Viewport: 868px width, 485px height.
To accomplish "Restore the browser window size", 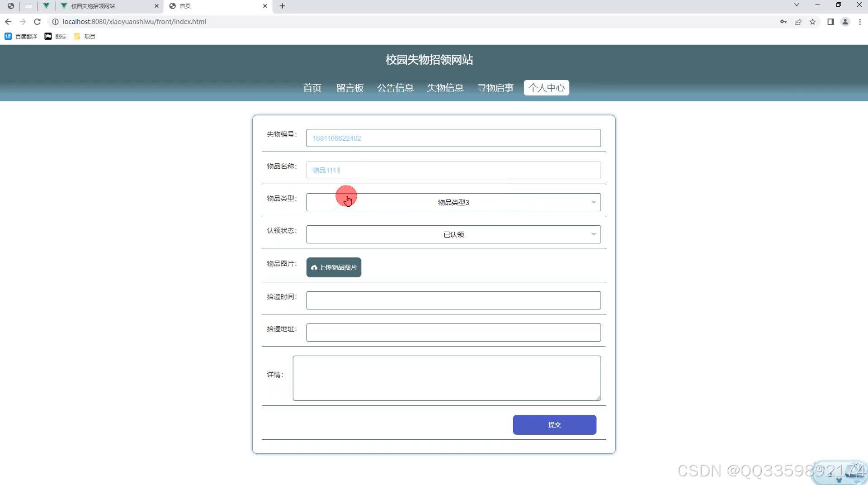I will tap(838, 5).
